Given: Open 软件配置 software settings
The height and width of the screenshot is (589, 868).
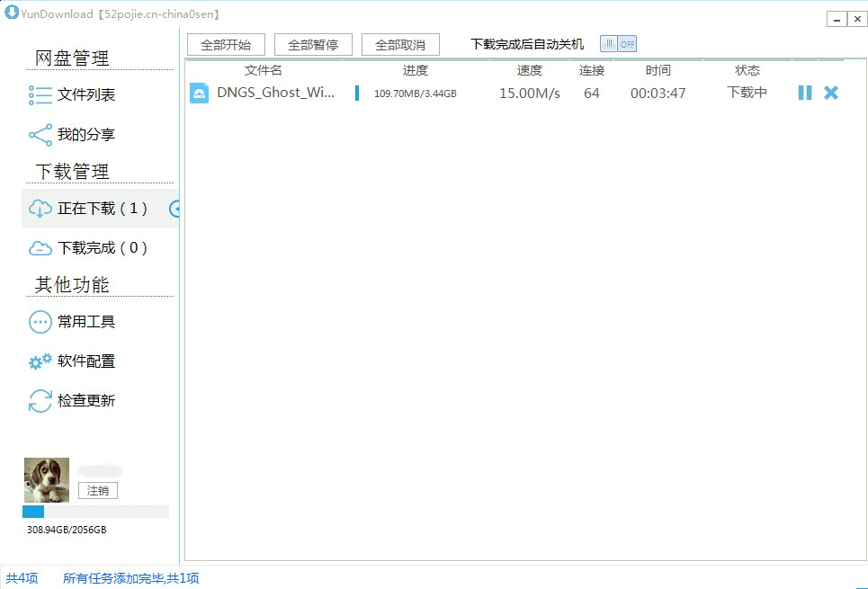Looking at the screenshot, I should click(x=86, y=361).
